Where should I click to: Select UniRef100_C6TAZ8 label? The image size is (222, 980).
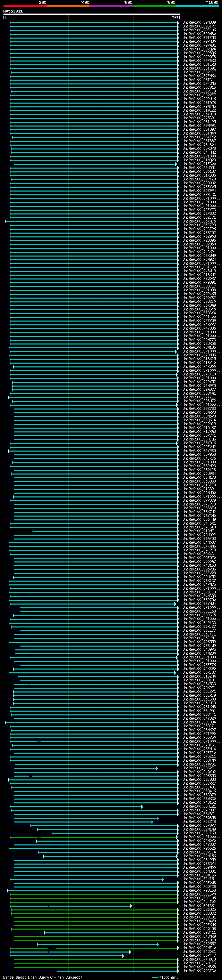pos(199,103)
